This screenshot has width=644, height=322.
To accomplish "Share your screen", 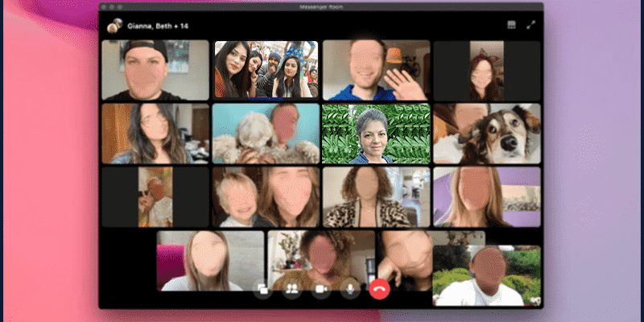I will tap(263, 290).
